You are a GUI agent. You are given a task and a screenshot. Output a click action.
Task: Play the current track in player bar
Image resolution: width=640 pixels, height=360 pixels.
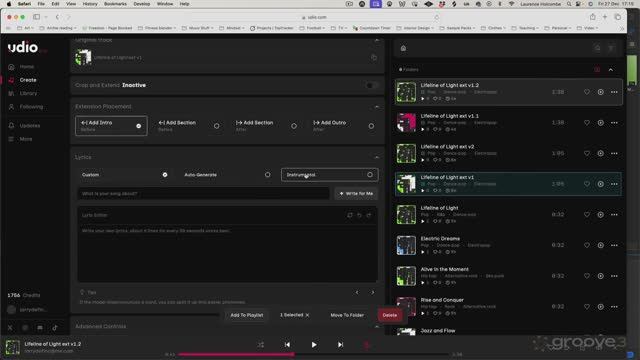[313, 345]
